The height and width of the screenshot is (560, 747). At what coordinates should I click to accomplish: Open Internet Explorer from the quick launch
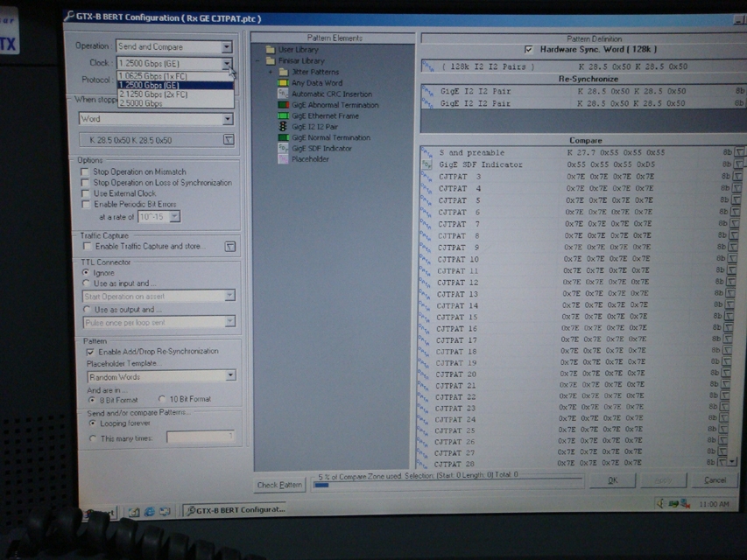tap(150, 511)
